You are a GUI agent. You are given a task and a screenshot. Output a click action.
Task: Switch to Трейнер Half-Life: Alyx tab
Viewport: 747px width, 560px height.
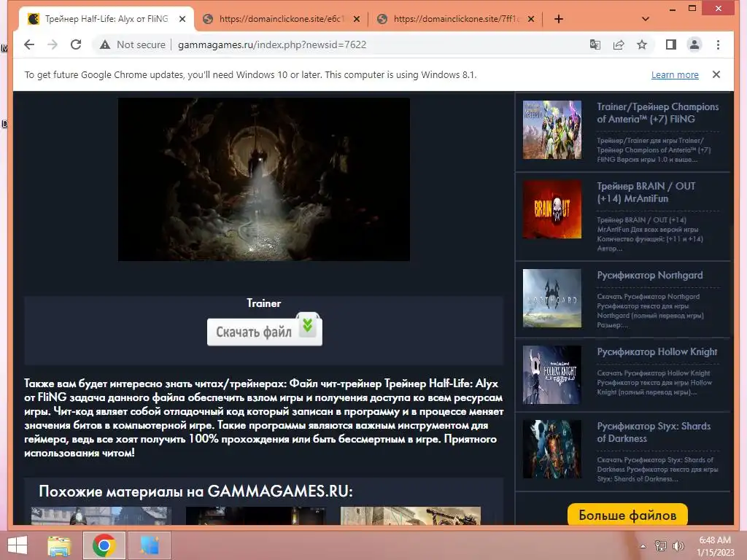click(x=107, y=19)
